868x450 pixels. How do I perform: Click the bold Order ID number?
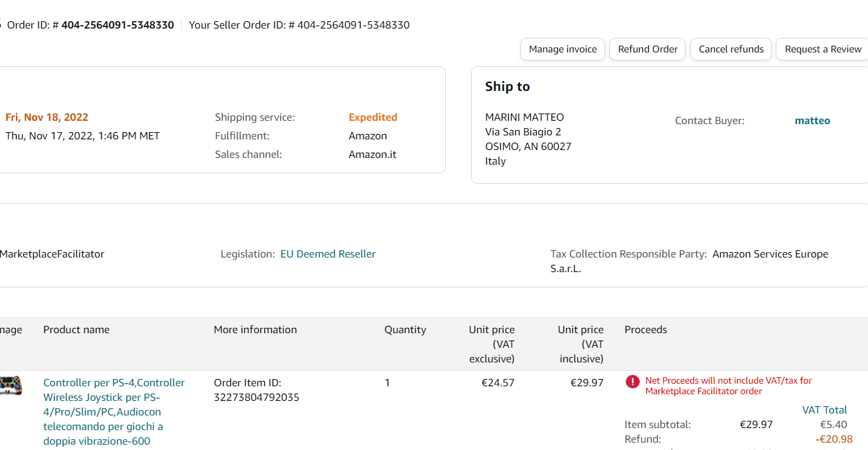coord(117,25)
